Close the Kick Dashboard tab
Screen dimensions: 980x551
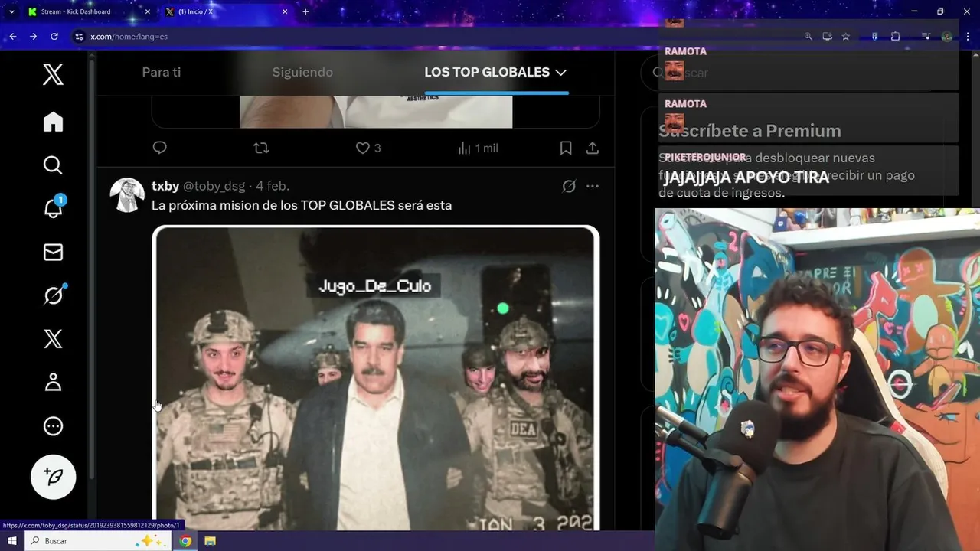pyautogui.click(x=148, y=11)
